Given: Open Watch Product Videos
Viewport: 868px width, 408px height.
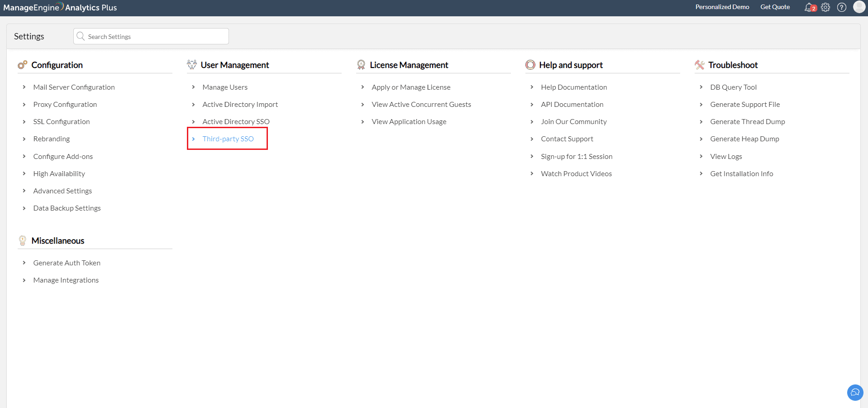Looking at the screenshot, I should tap(576, 173).
